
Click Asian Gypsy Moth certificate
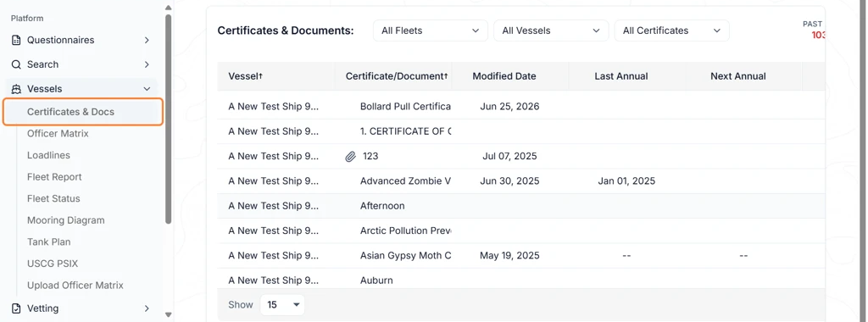tap(405, 256)
